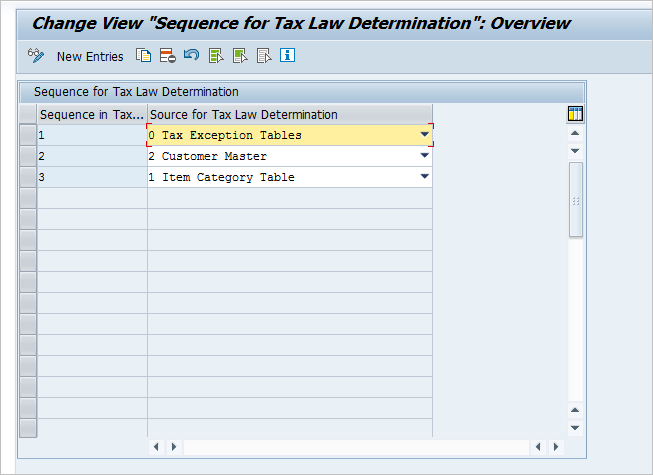Expand dropdown for Tax Exception Tables

click(424, 134)
